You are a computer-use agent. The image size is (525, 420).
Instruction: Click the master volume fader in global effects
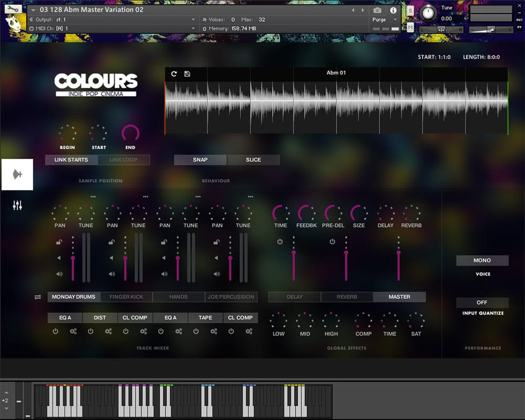coord(399,264)
